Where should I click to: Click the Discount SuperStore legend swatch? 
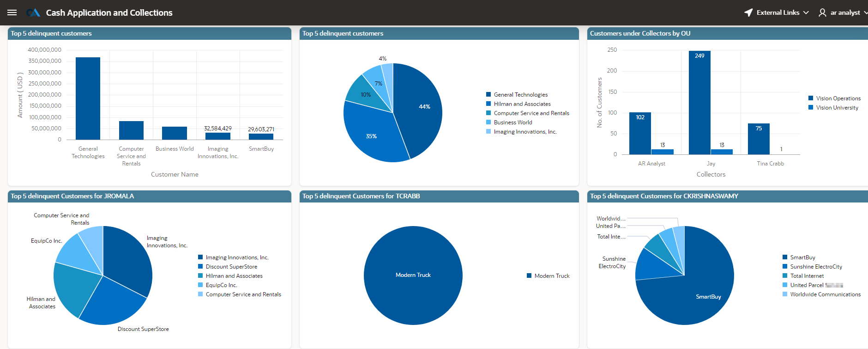click(x=200, y=266)
